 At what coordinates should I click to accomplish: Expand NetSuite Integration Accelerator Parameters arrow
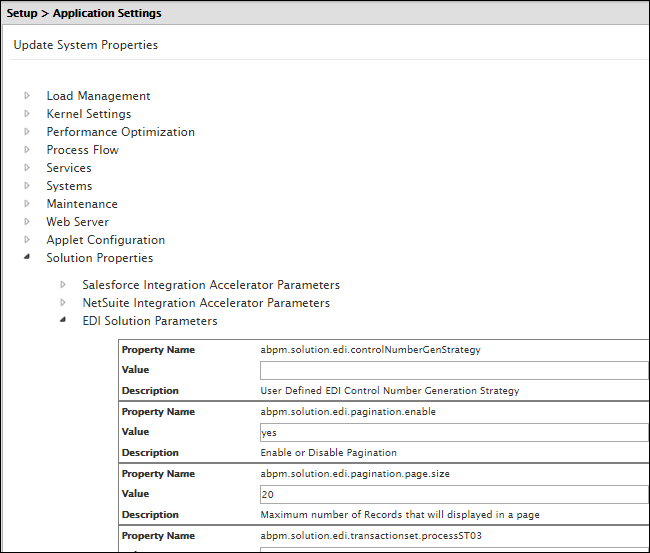coord(64,303)
